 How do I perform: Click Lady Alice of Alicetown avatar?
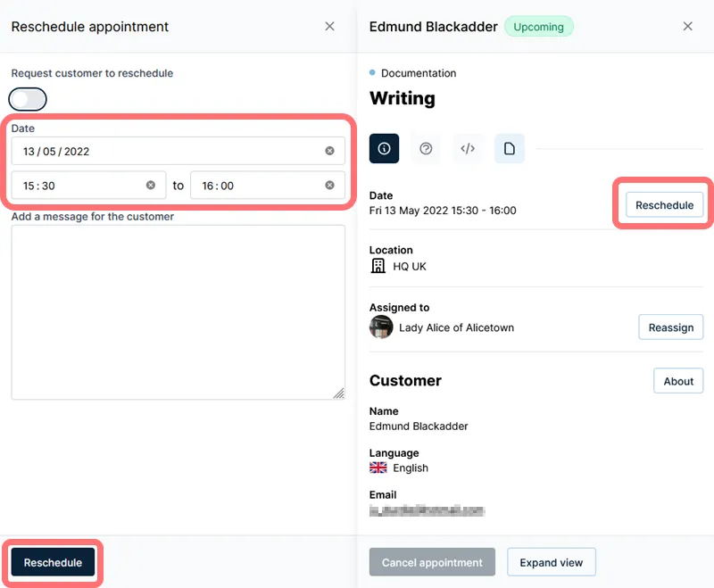(x=381, y=327)
